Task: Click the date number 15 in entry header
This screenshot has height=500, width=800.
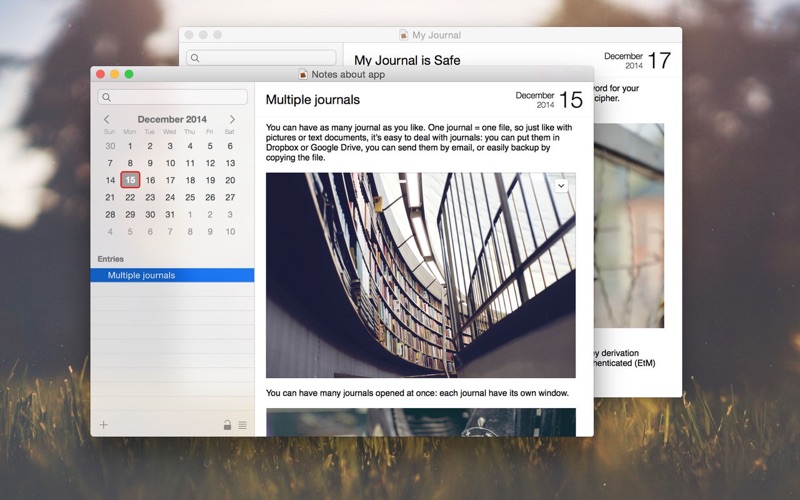Action: 571,99
